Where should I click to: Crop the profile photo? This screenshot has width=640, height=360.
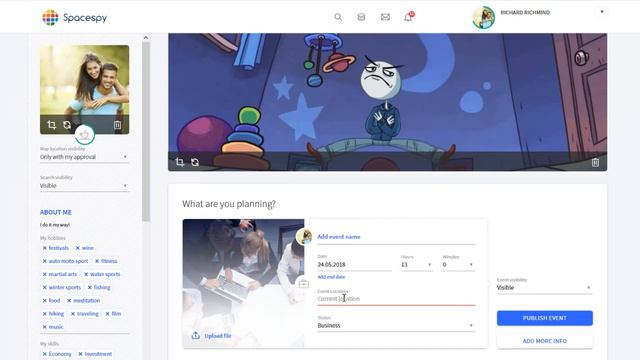tap(51, 125)
